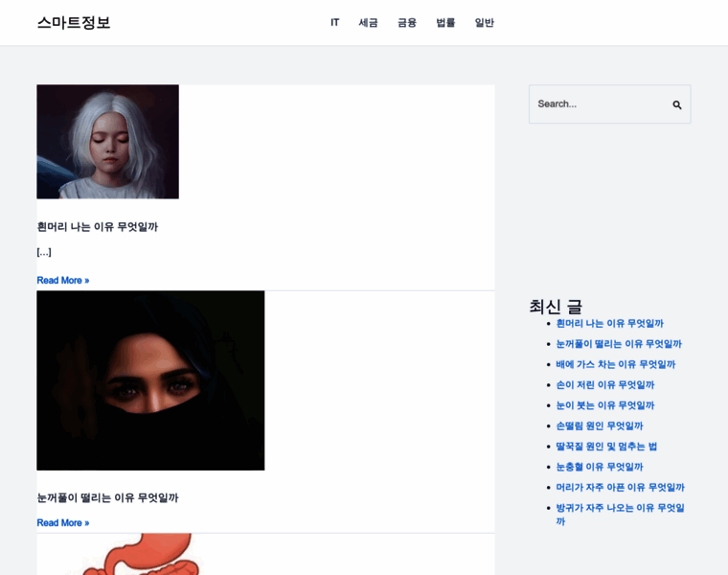Viewport: 728px width, 575px height.
Task: Click the search magnifier icon
Action: [677, 105]
